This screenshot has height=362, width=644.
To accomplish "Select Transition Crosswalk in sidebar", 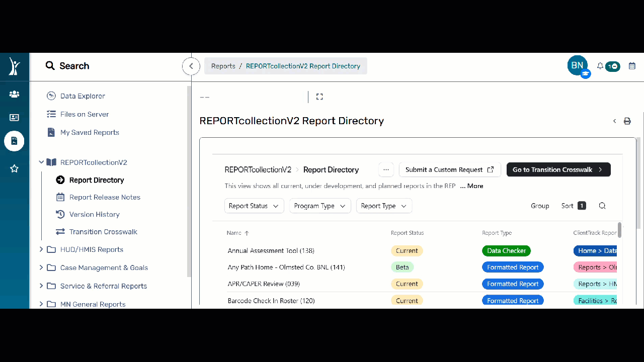I will coord(103,232).
